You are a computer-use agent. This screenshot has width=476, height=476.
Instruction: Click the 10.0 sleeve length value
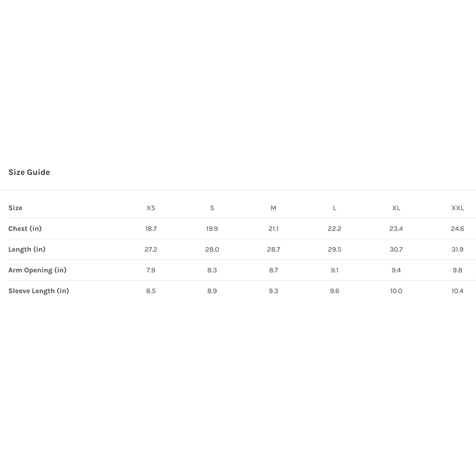click(396, 291)
